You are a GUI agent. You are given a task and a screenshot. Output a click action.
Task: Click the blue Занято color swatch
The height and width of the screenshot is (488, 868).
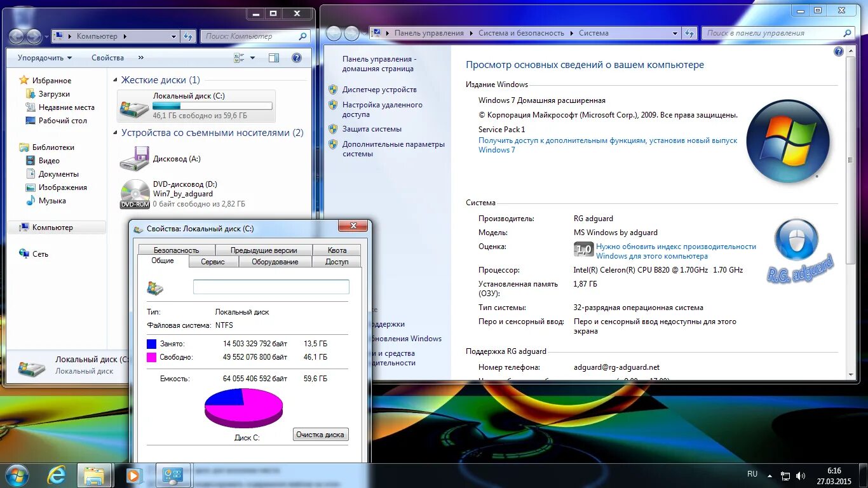151,344
